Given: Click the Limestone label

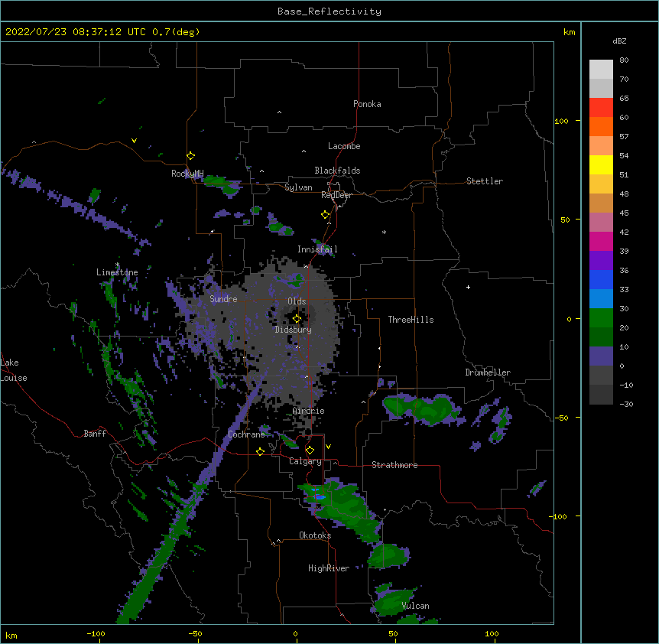Looking at the screenshot, I should [117, 272].
